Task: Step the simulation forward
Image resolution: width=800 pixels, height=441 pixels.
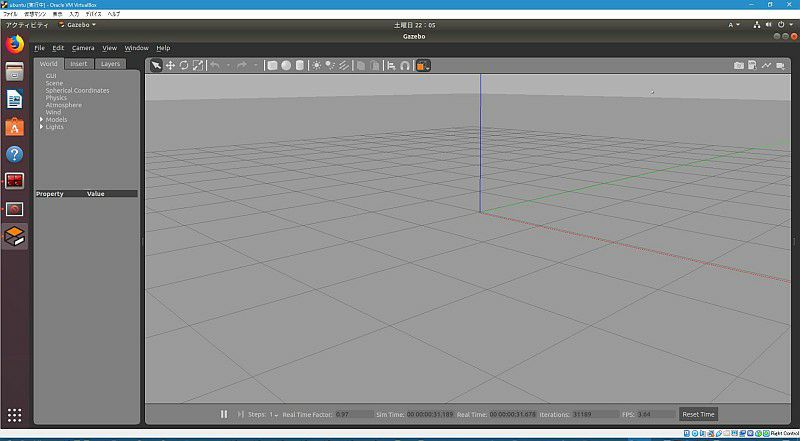Action: point(241,414)
